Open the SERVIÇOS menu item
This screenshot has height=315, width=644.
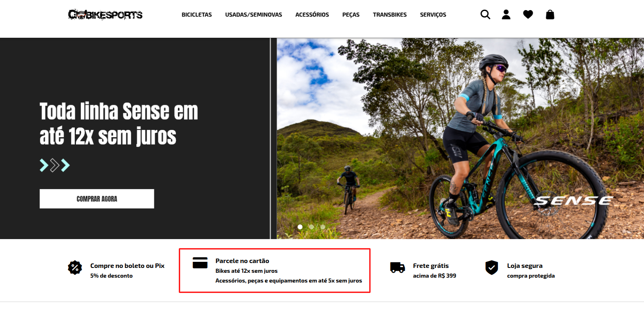point(433,15)
